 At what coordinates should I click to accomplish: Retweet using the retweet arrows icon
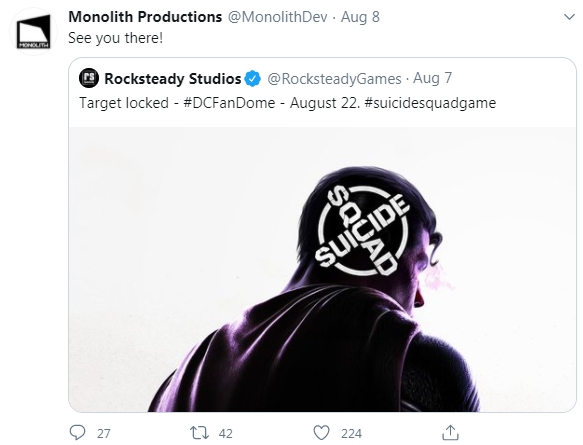[x=199, y=433]
